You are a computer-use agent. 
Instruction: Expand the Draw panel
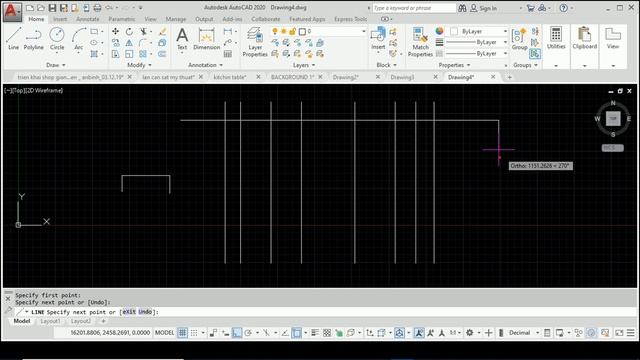click(56, 65)
